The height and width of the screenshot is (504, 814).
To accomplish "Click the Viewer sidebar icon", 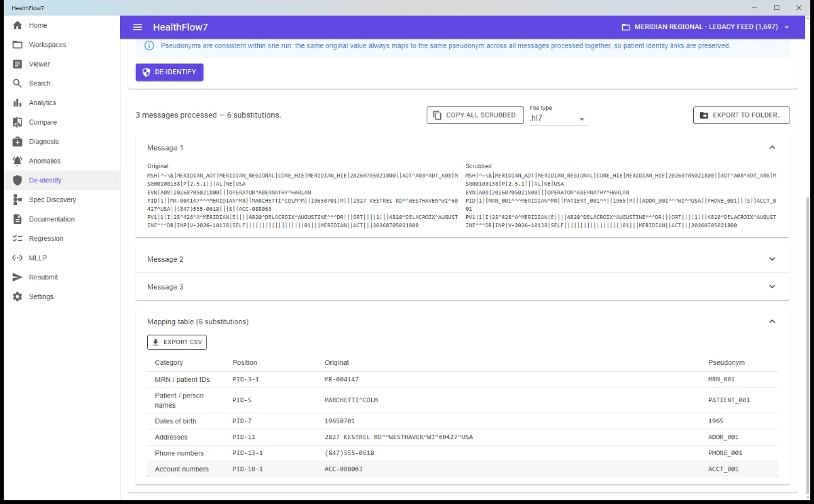I will [x=18, y=64].
